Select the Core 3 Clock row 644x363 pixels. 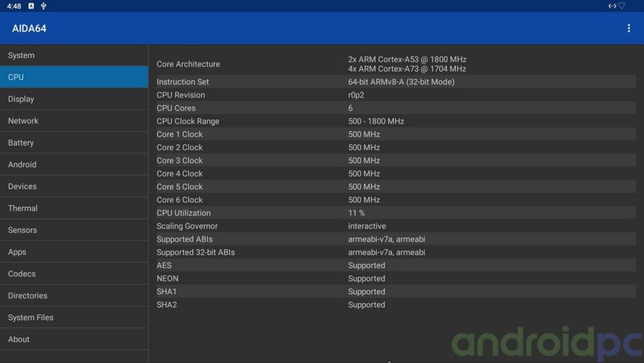tap(396, 160)
